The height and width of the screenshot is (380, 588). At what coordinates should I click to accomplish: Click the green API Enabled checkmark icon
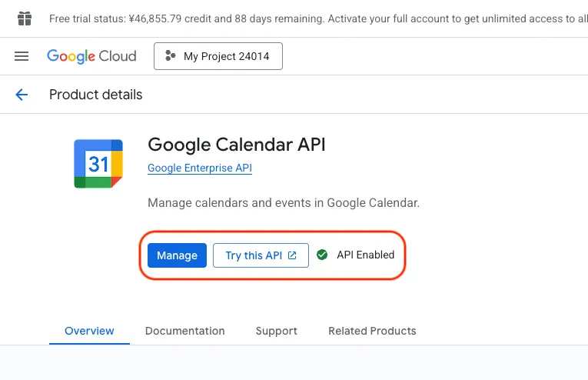click(x=322, y=255)
